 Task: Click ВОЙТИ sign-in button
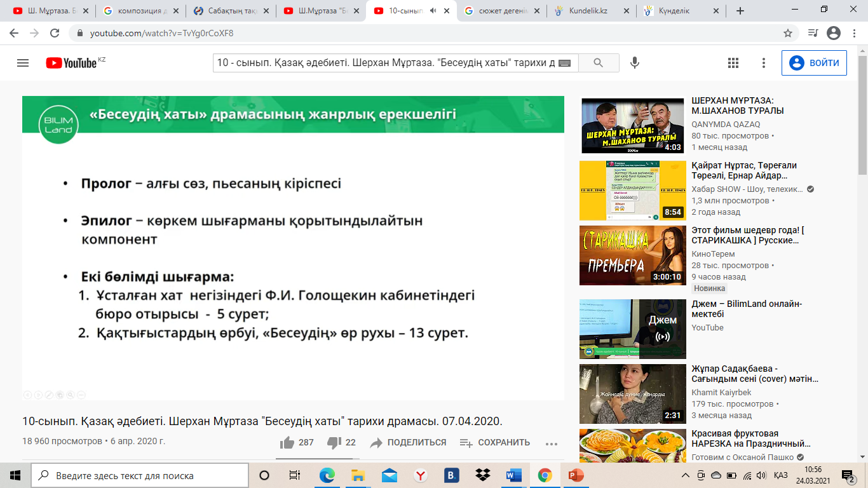click(814, 63)
